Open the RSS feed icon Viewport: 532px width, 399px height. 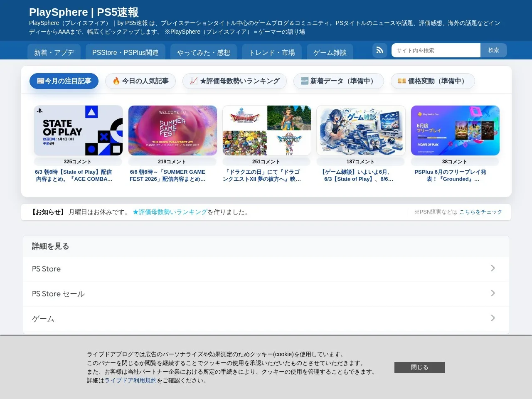[380, 50]
